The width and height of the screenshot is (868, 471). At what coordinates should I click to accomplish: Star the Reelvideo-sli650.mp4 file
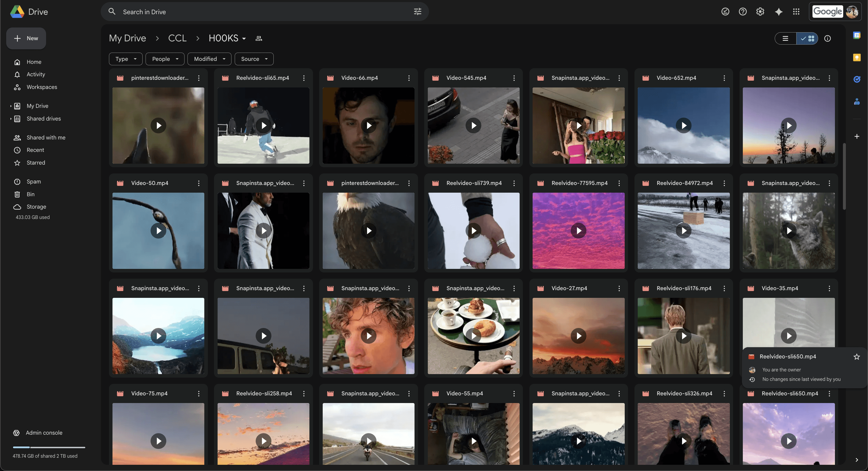point(856,357)
